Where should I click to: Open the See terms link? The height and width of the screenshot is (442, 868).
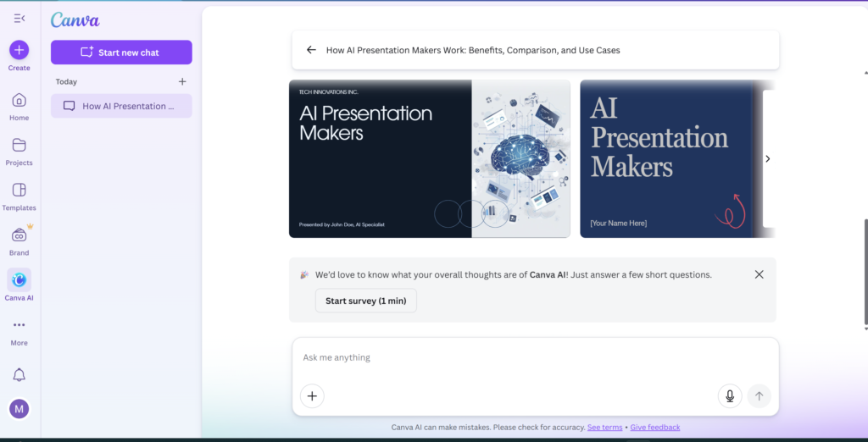click(x=604, y=428)
